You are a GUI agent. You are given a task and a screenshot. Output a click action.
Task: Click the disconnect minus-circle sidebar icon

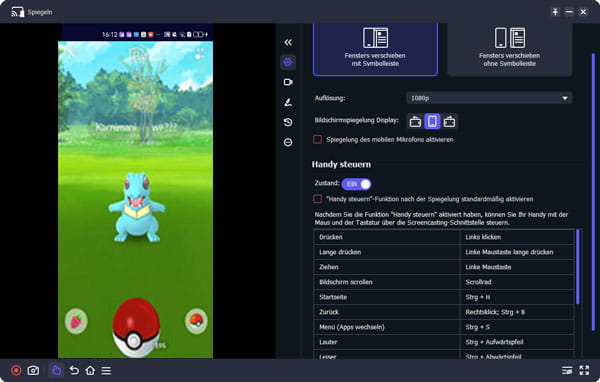click(x=288, y=142)
